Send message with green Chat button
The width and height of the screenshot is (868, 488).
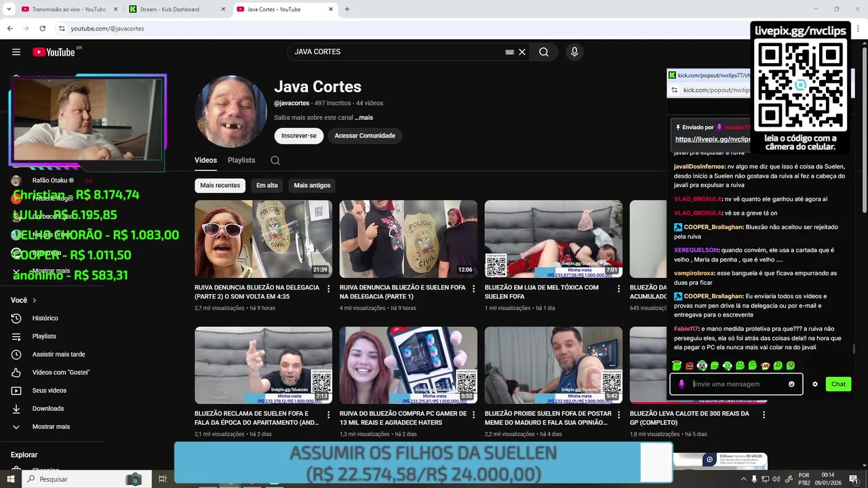click(x=839, y=384)
